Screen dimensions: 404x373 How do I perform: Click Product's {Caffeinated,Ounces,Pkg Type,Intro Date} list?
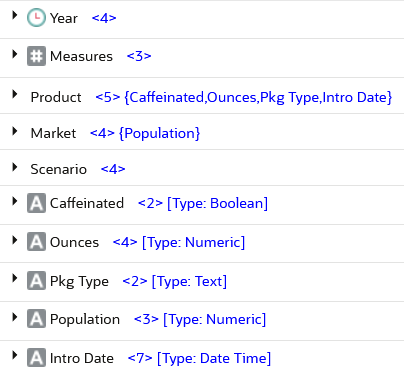coord(258,98)
